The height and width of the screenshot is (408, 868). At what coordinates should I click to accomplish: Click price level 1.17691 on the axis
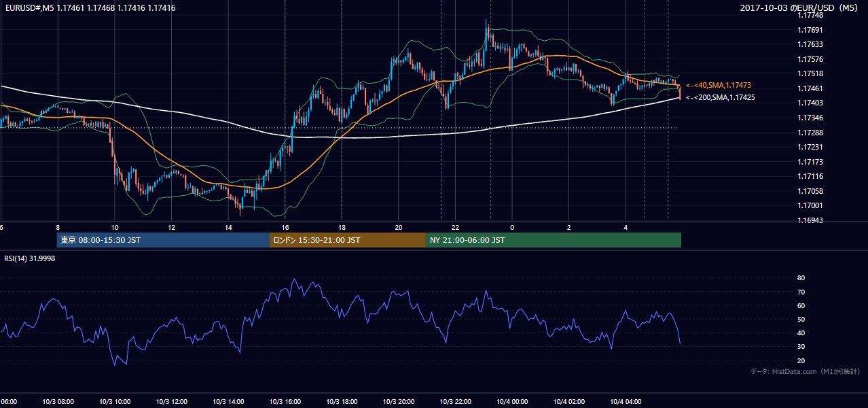tap(810, 30)
